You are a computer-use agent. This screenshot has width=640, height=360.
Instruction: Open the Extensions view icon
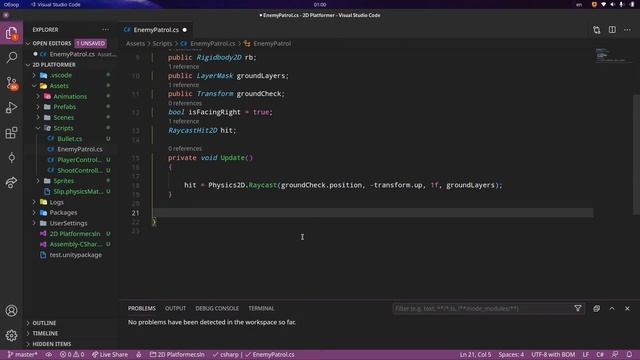coord(11,133)
